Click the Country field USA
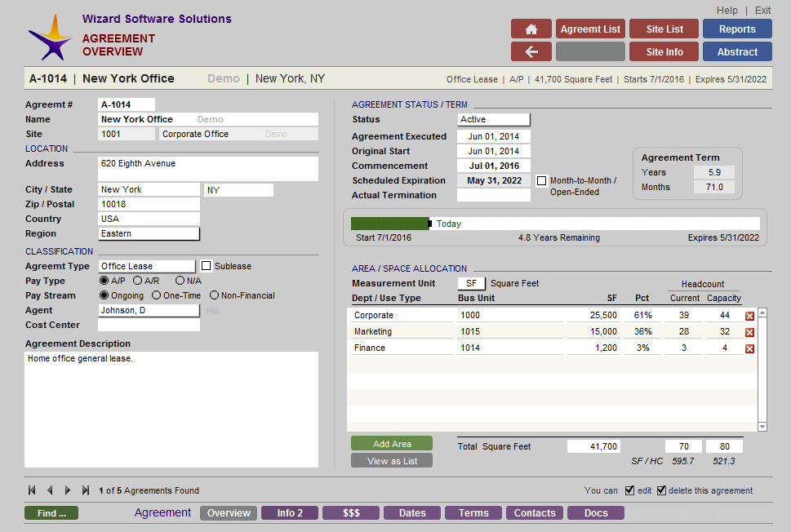Viewport: 791px width, 532px height. tap(149, 219)
